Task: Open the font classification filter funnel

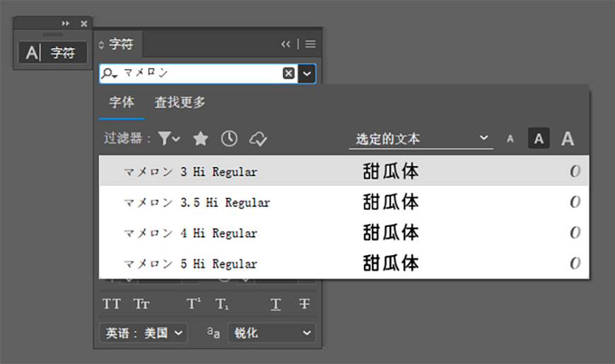Action: [169, 139]
